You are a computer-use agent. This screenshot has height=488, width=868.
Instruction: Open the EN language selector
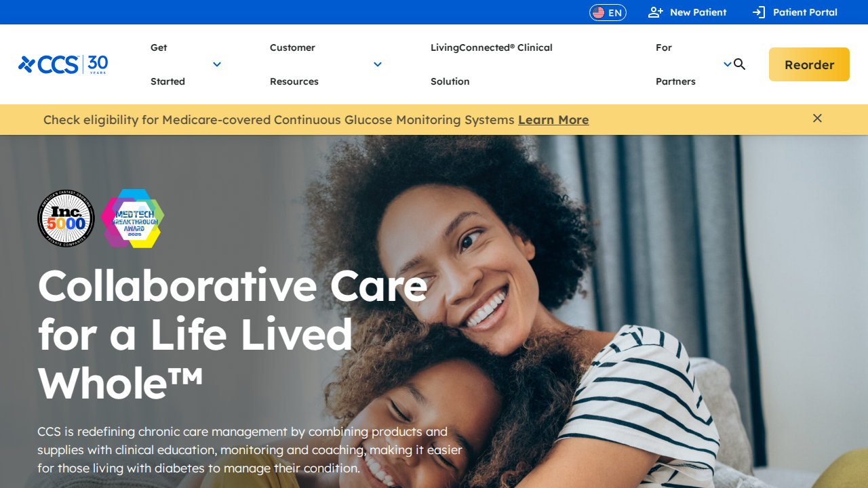pos(608,12)
